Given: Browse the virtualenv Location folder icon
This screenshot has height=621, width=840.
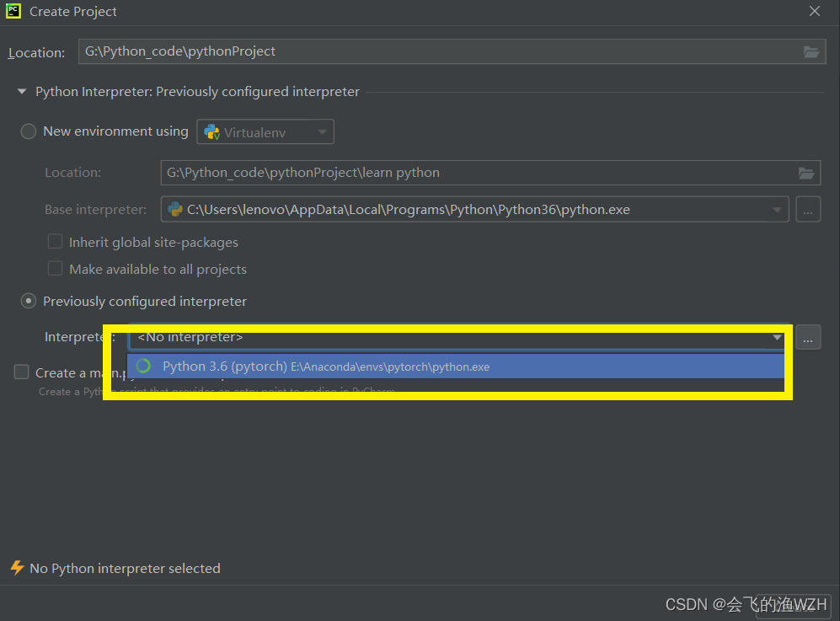Looking at the screenshot, I should coord(806,173).
